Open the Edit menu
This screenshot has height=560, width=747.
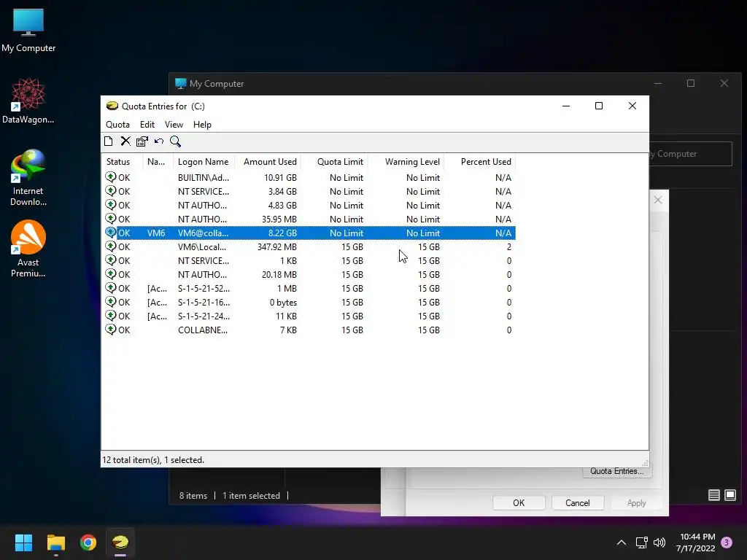click(147, 124)
